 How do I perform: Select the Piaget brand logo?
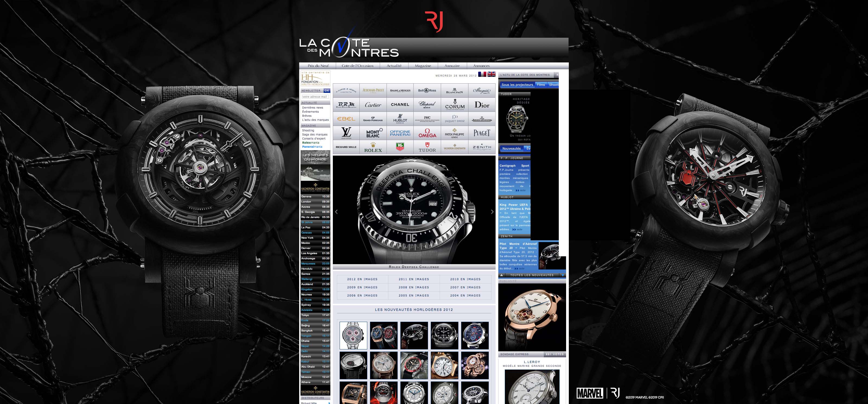coord(482,133)
